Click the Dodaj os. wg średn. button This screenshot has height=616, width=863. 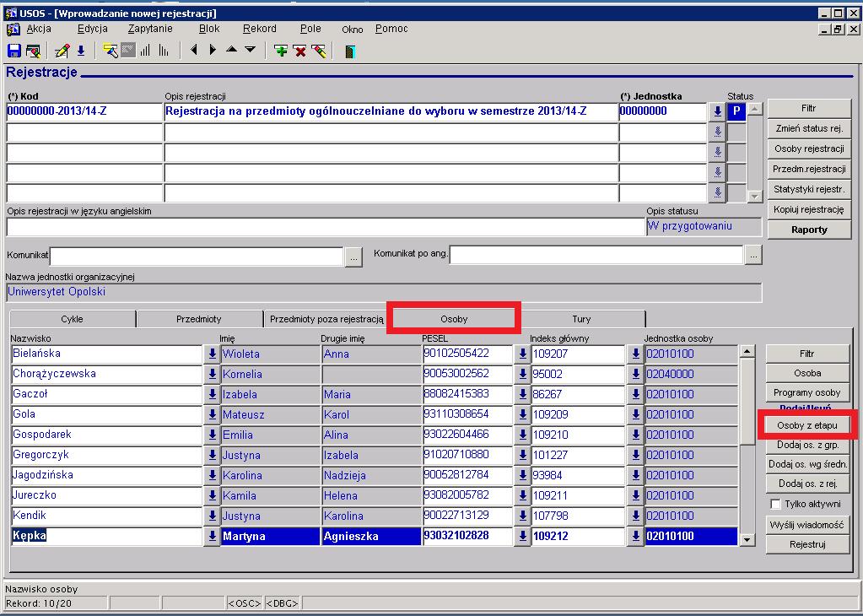[806, 464]
